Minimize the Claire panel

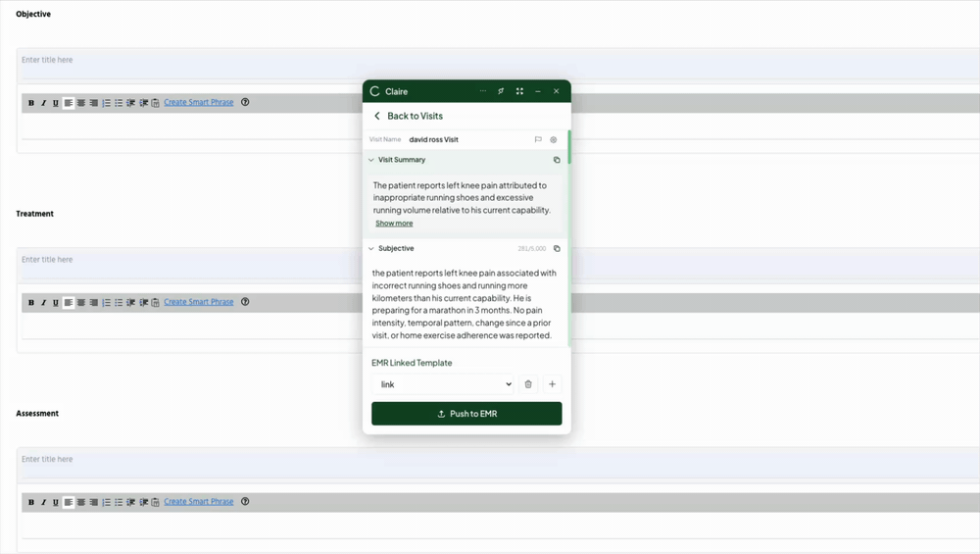(537, 91)
